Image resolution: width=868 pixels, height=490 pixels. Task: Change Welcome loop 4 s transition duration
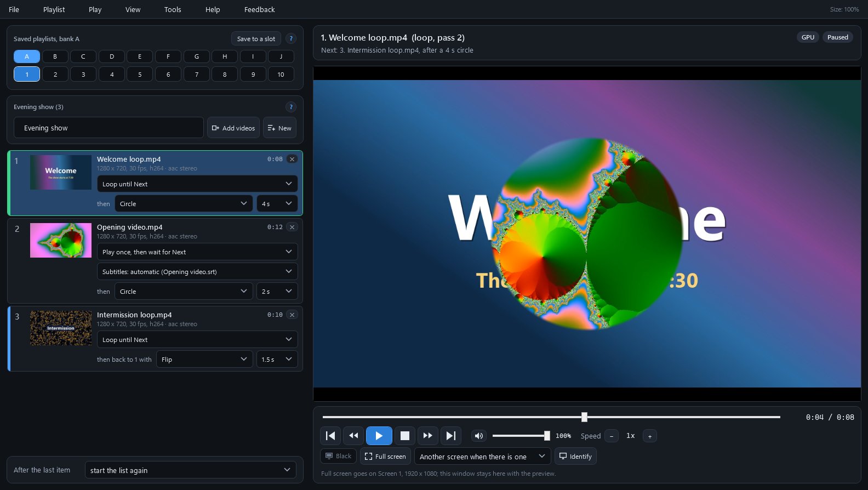(277, 203)
